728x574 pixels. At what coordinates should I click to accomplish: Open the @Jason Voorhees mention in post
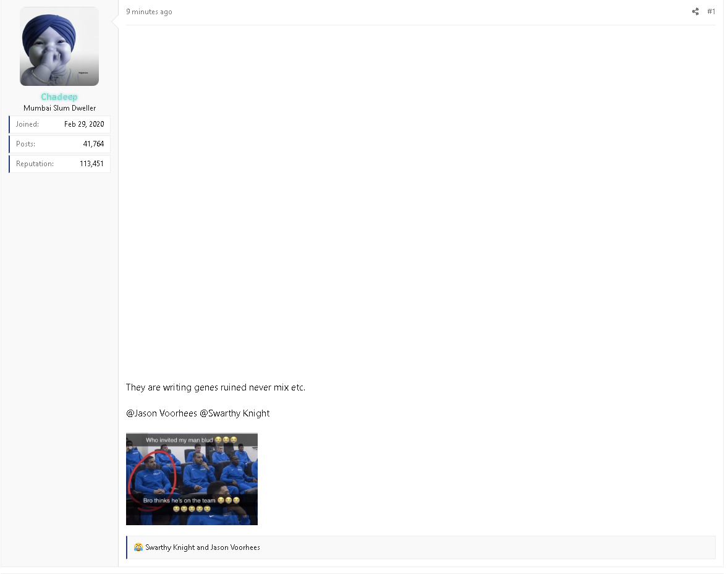click(161, 413)
